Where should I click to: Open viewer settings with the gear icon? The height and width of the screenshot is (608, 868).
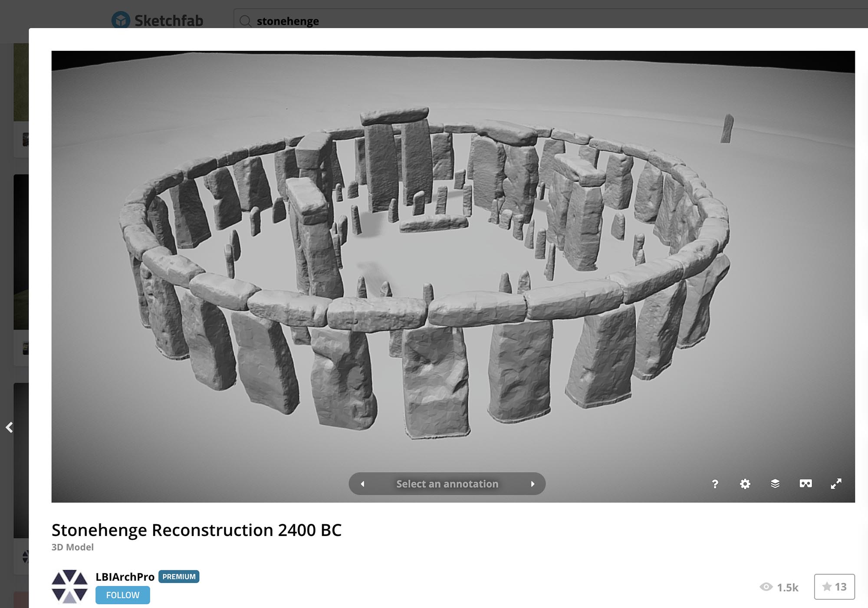pos(745,483)
